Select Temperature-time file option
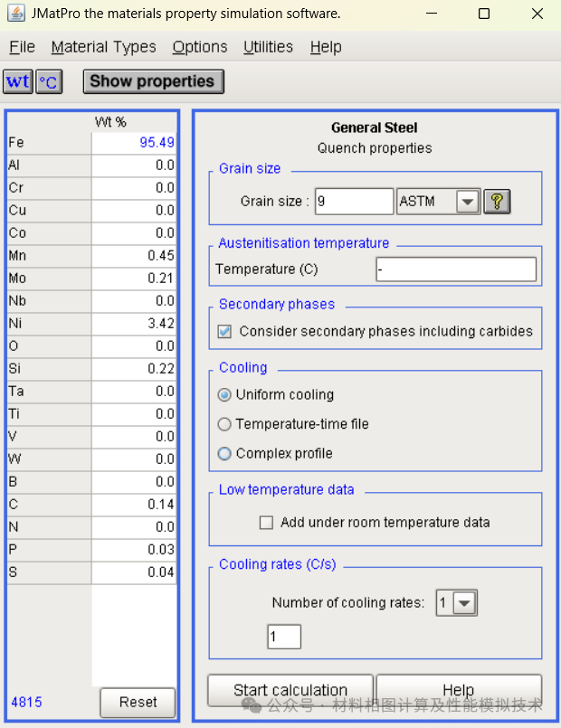The height and width of the screenshot is (728, 561). [224, 424]
